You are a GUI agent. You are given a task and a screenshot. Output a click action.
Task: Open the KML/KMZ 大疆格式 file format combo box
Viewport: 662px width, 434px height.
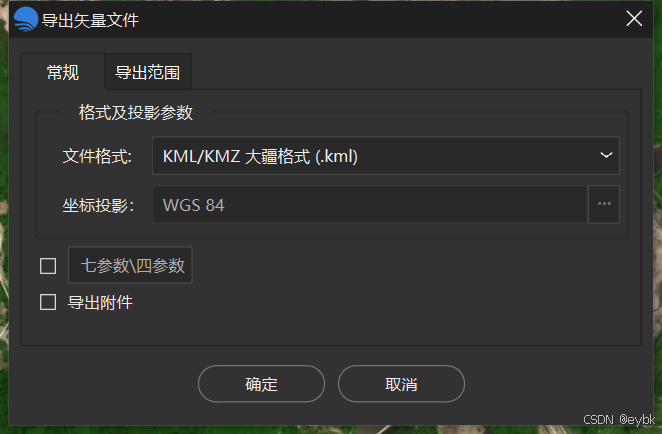(x=385, y=156)
